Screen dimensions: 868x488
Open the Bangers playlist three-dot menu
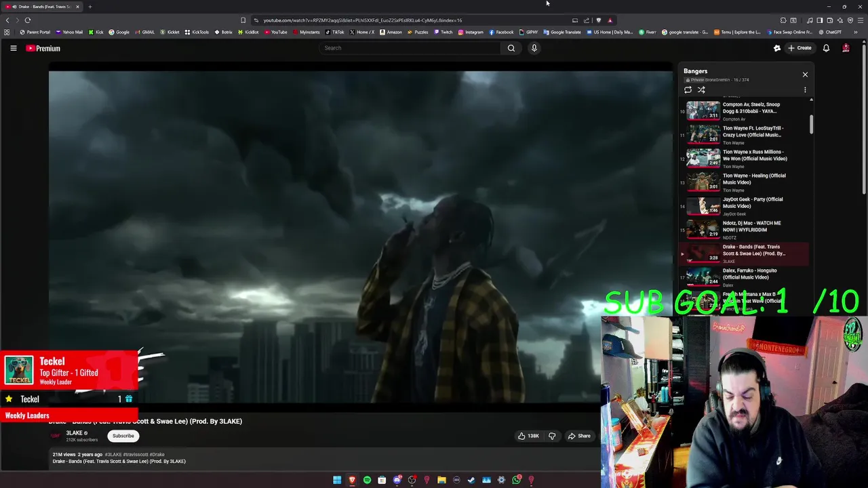click(x=805, y=89)
